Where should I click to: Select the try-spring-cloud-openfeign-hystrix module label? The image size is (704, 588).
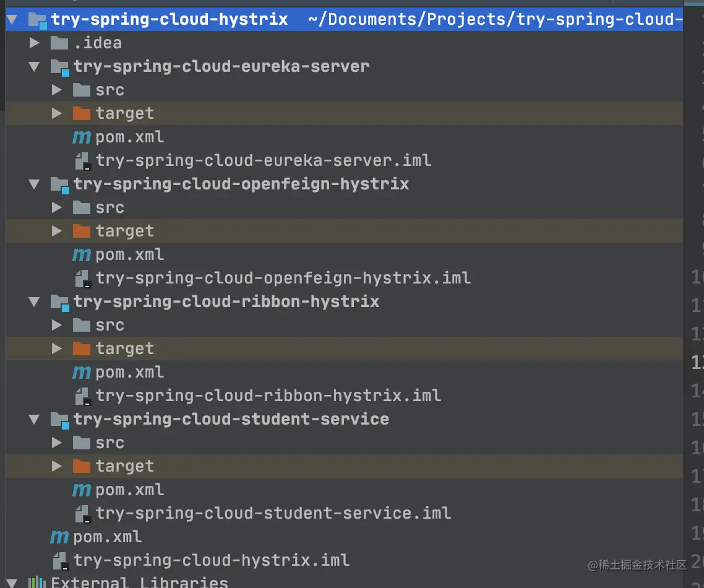pyautogui.click(x=241, y=184)
